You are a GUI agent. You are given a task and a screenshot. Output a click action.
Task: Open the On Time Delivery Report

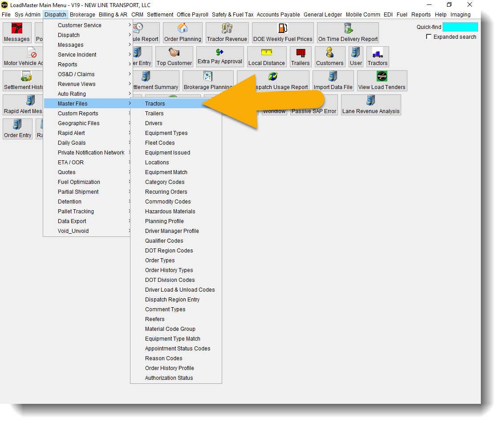pyautogui.click(x=348, y=33)
